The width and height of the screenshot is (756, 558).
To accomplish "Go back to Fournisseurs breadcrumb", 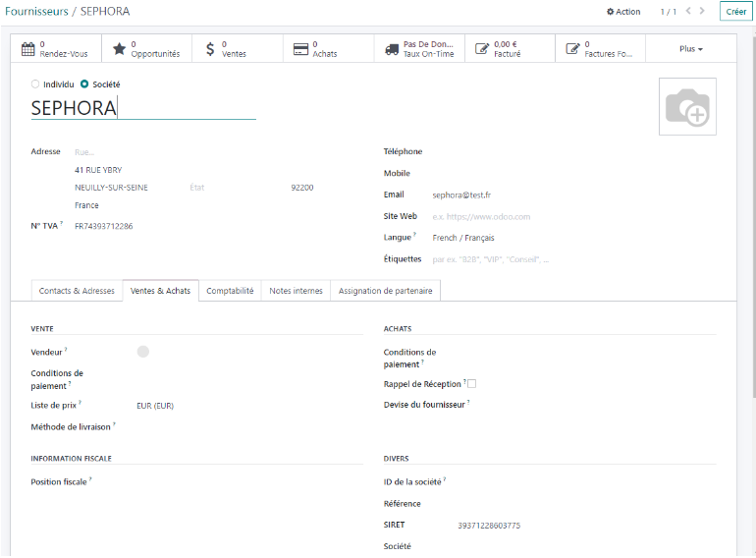I will point(36,11).
